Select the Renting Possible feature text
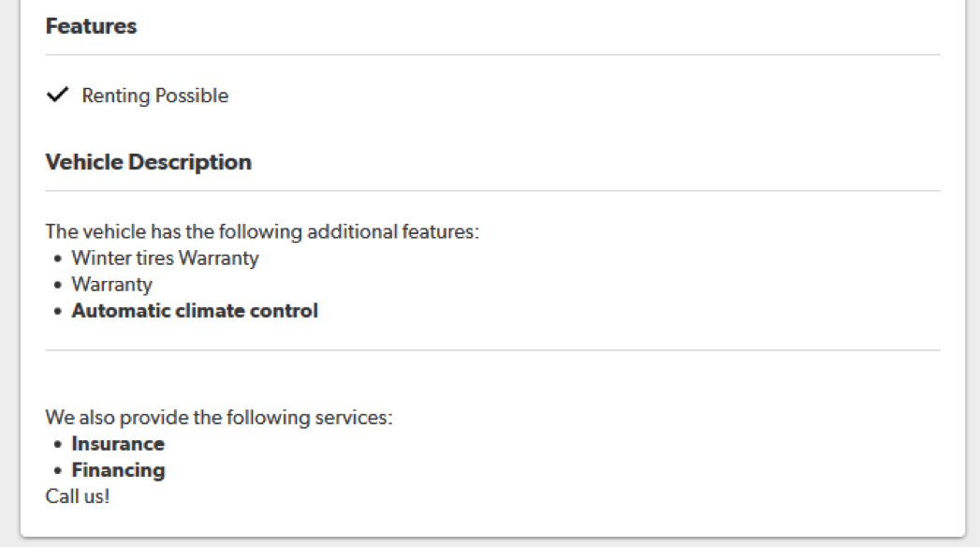Screen dimensions: 980x547 tap(154, 96)
